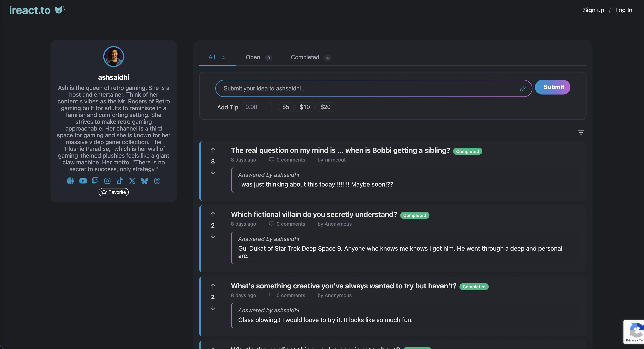Open ashsaidhi's YouTube channel icon
644x349 pixels.
coord(83,181)
